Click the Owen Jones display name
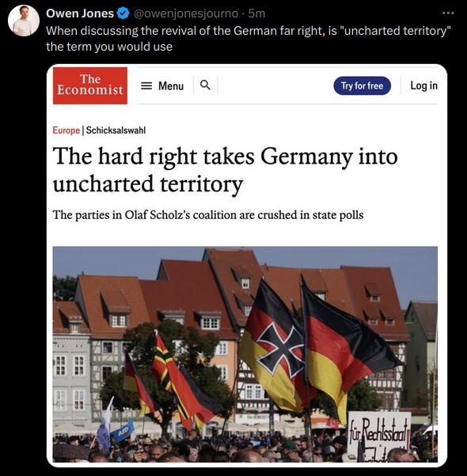Image resolution: width=467 pixels, height=476 pixels. click(x=80, y=13)
